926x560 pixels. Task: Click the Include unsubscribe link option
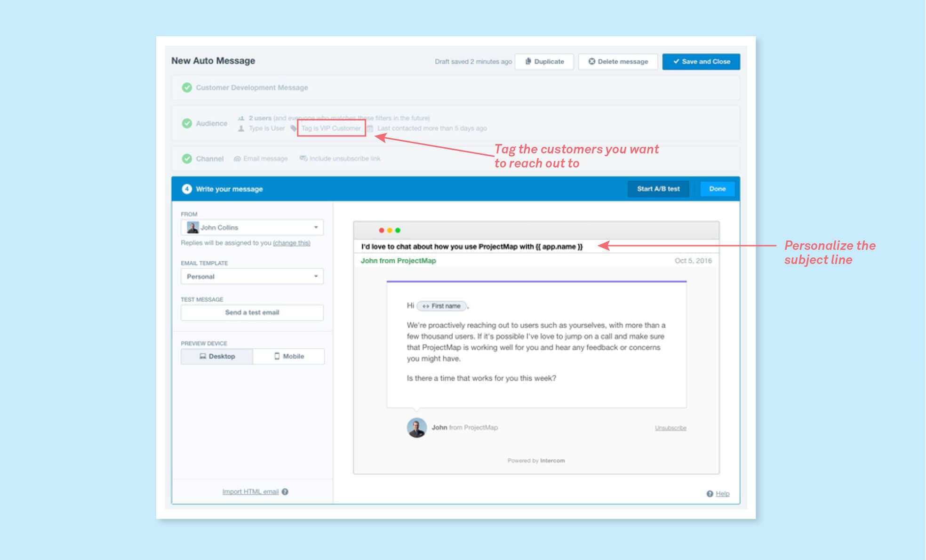[340, 159]
